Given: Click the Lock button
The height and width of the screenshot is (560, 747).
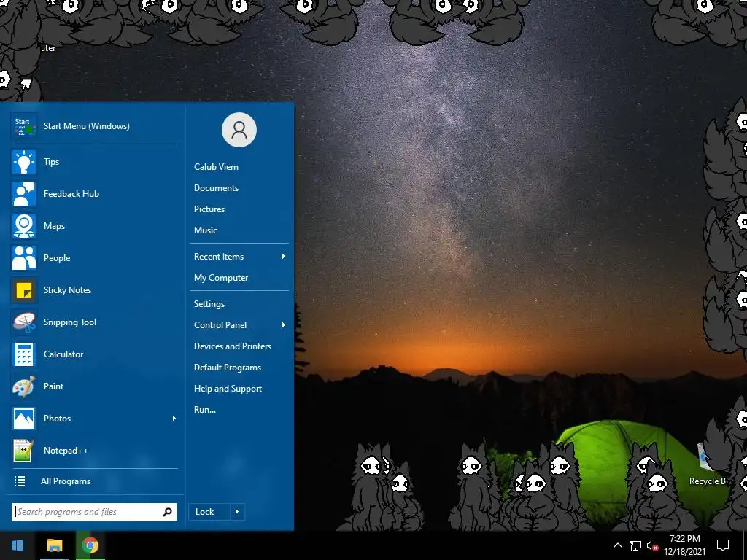Looking at the screenshot, I should 209,512.
